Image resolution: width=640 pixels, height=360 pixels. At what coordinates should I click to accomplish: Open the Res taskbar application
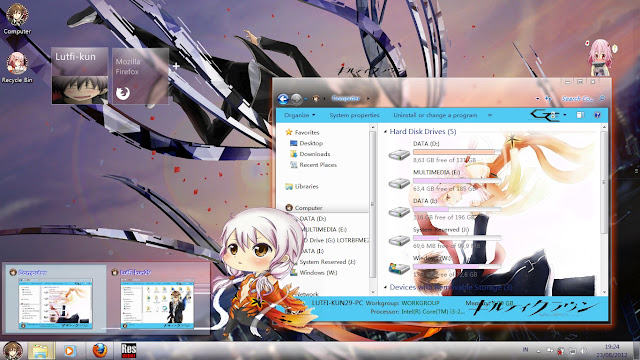pos(129,351)
